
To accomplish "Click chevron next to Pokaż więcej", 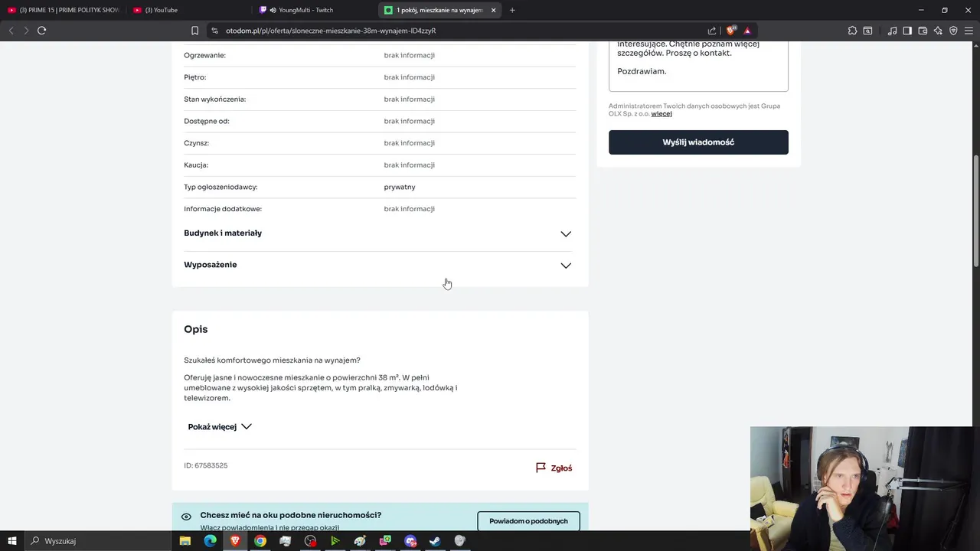I will click(x=246, y=427).
